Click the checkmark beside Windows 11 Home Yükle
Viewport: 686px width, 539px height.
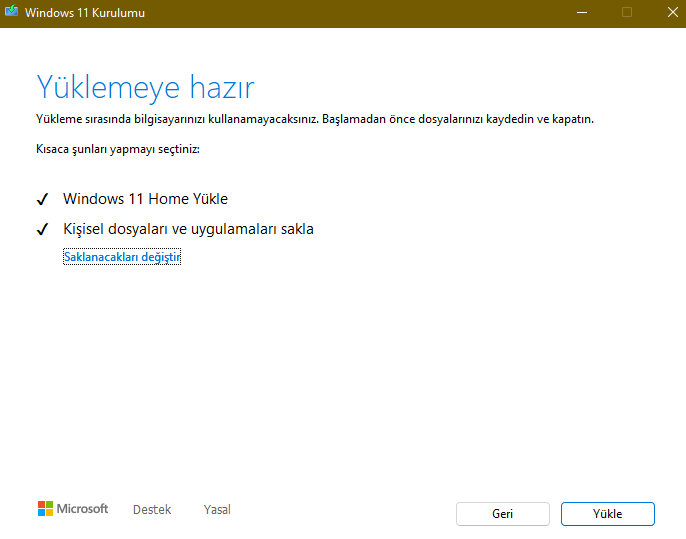[42, 200]
